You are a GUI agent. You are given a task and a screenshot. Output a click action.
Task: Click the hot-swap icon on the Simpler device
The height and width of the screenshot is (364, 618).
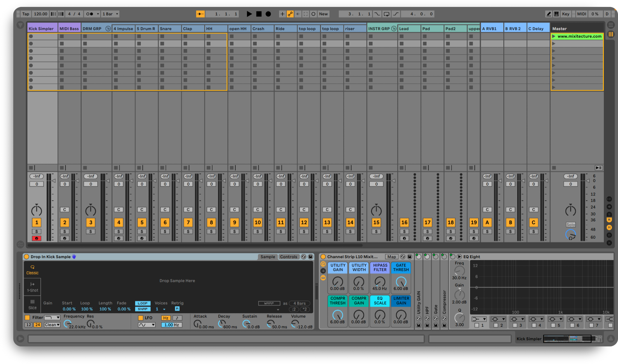pyautogui.click(x=303, y=257)
